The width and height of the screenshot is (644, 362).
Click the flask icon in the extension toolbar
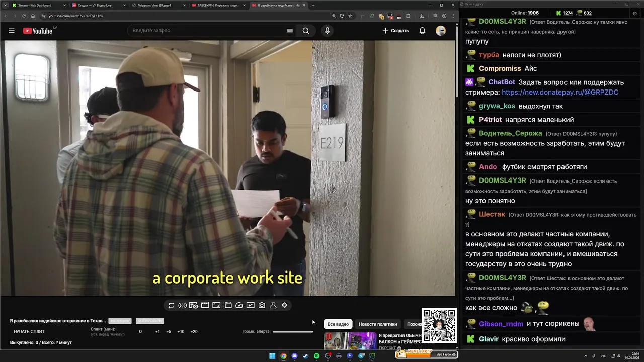pyautogui.click(x=273, y=305)
